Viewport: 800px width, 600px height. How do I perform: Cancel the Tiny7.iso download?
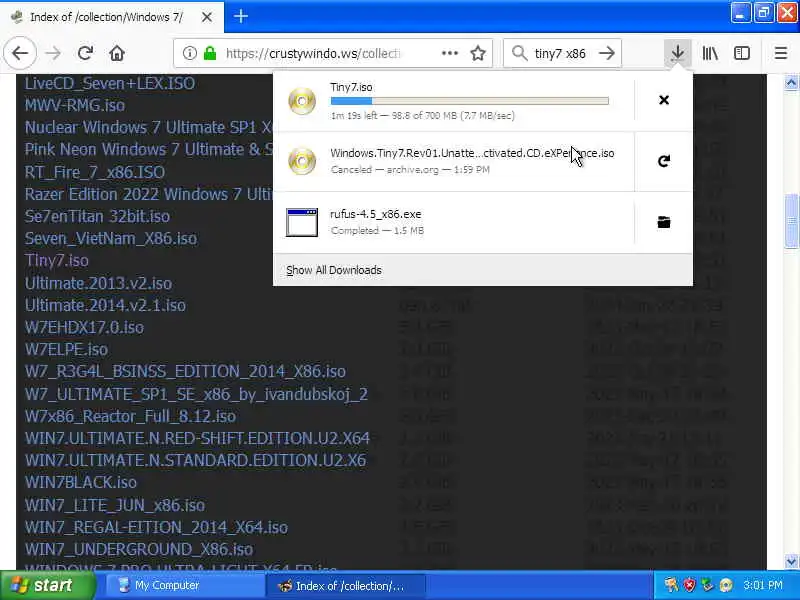pos(664,100)
